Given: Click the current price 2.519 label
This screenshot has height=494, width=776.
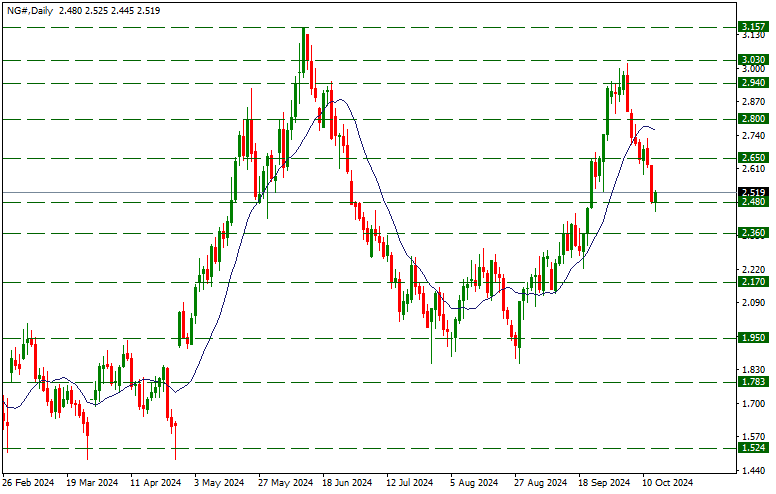Looking at the screenshot, I should 753,192.
